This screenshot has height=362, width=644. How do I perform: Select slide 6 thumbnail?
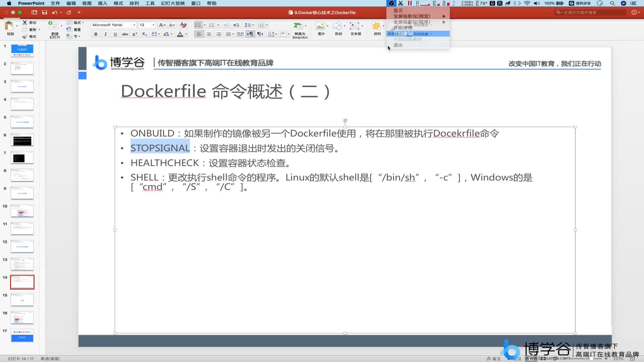click(x=22, y=140)
